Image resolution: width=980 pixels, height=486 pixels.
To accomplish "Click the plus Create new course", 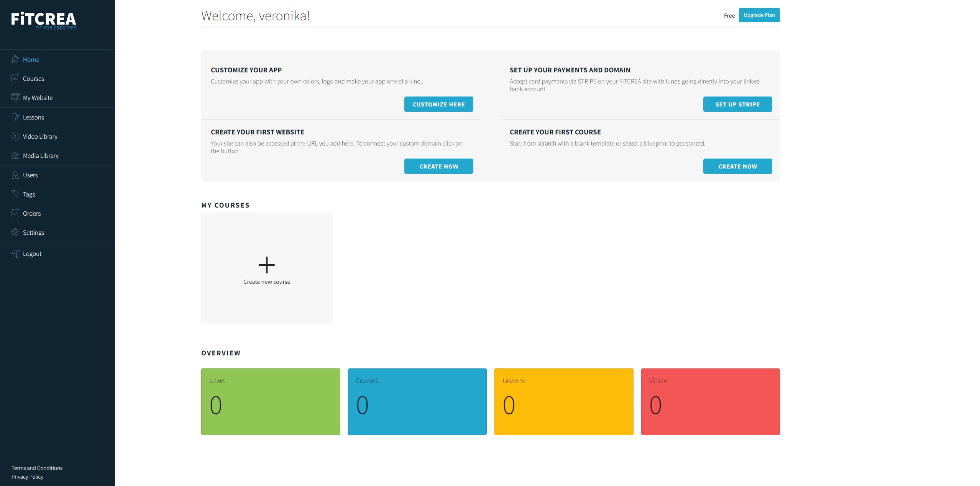I will (267, 264).
